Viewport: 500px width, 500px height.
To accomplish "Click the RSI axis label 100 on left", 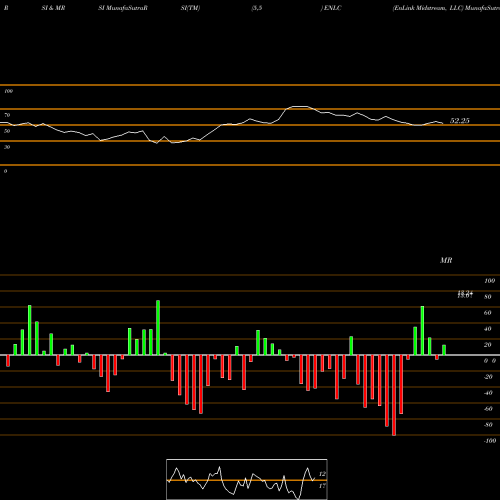I will [8, 91].
